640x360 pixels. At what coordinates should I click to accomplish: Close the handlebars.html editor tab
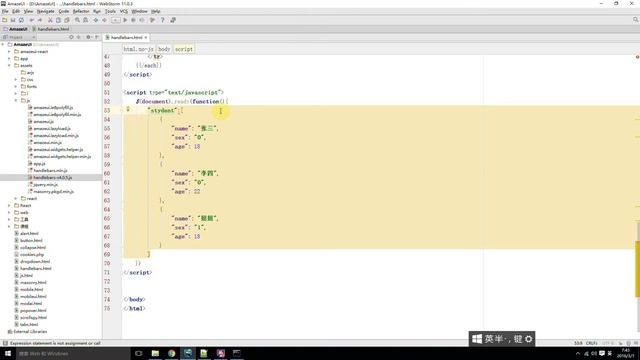coord(146,37)
